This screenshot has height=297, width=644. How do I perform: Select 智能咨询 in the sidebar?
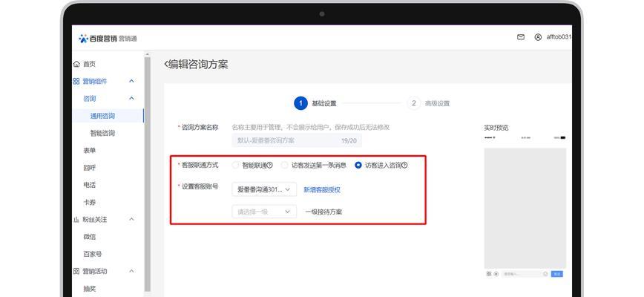[102, 133]
